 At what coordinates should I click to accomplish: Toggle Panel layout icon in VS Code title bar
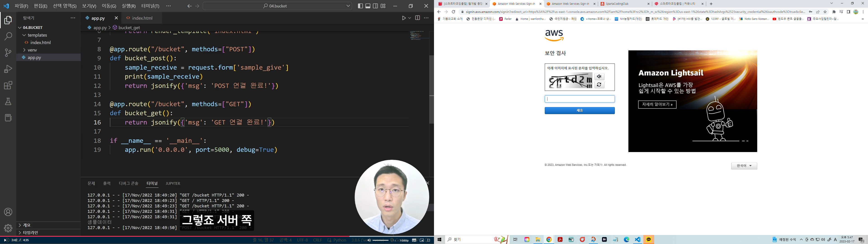click(x=368, y=6)
